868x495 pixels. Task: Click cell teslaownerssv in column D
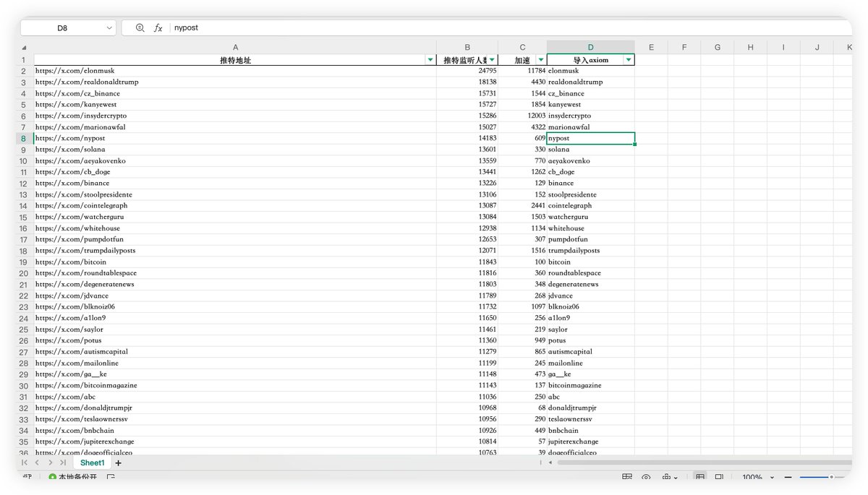(590, 419)
